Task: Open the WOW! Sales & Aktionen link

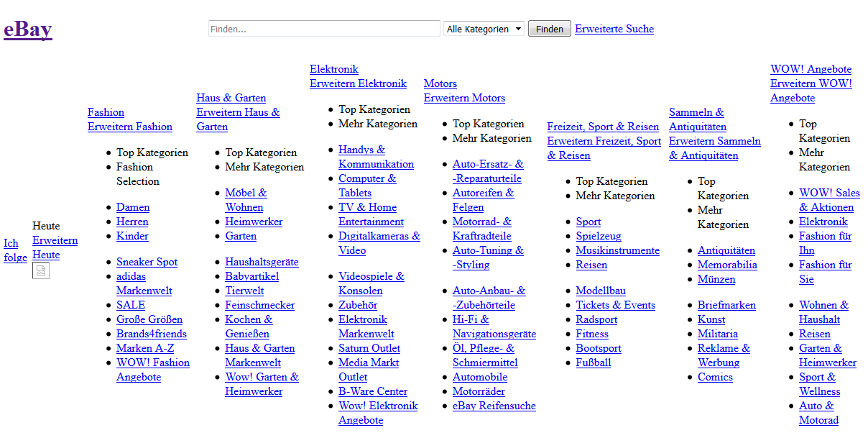Action: (829, 200)
